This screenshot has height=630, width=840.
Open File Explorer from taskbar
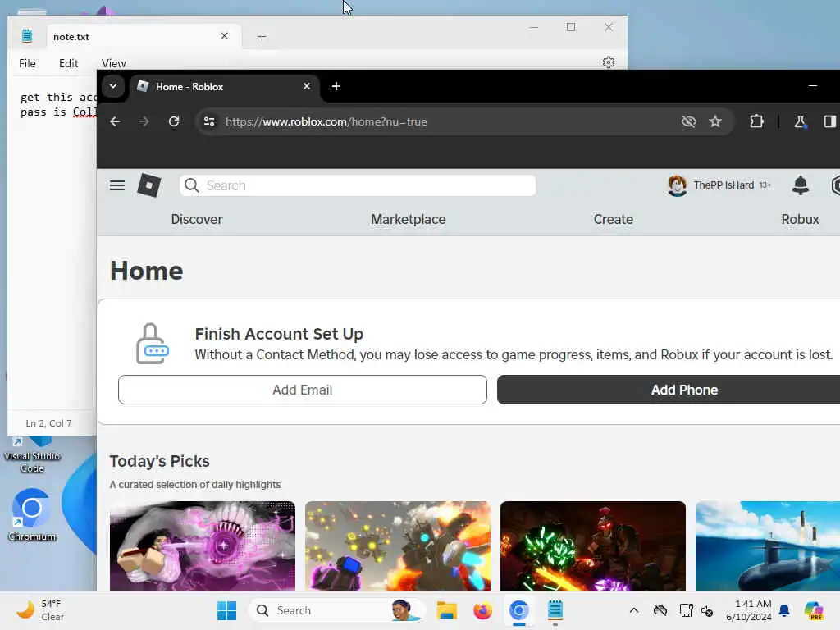[446, 610]
